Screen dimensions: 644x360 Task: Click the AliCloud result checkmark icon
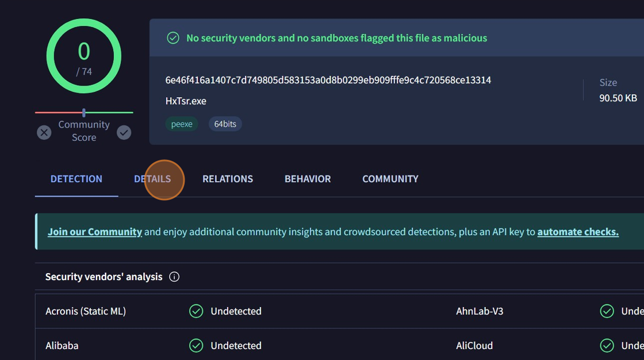pos(607,346)
